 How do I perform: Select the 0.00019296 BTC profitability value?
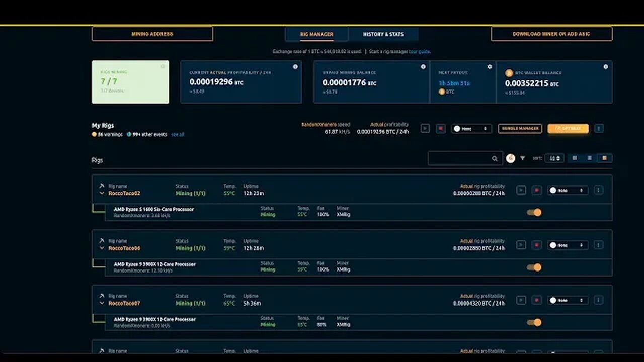click(216, 81)
